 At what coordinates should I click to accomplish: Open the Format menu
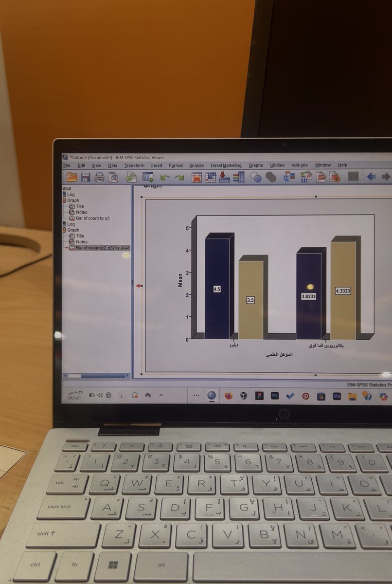click(x=176, y=165)
